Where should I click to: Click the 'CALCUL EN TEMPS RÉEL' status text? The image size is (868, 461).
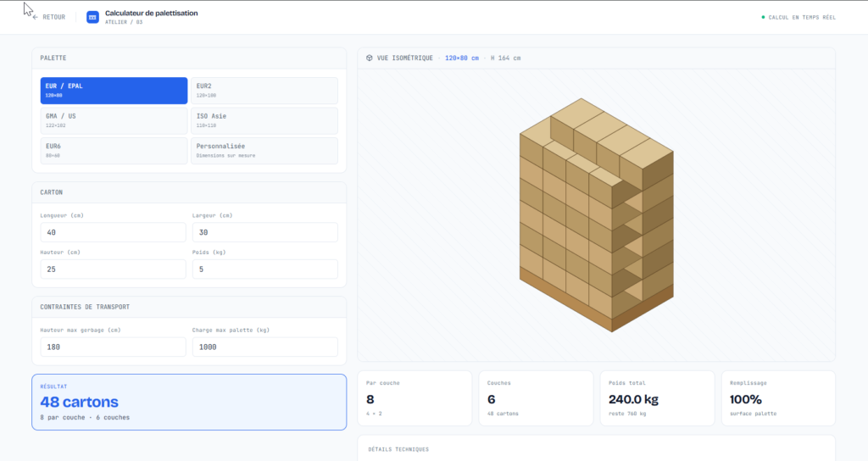click(x=802, y=17)
